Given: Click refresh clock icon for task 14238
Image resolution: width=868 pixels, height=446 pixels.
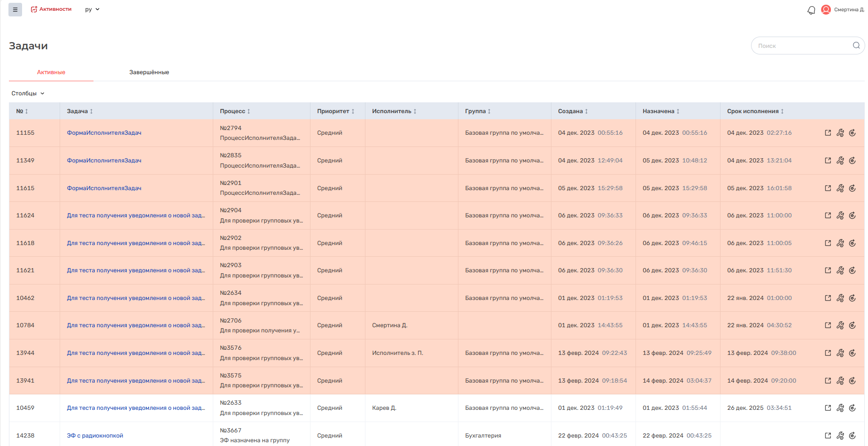Looking at the screenshot, I should [852, 436].
